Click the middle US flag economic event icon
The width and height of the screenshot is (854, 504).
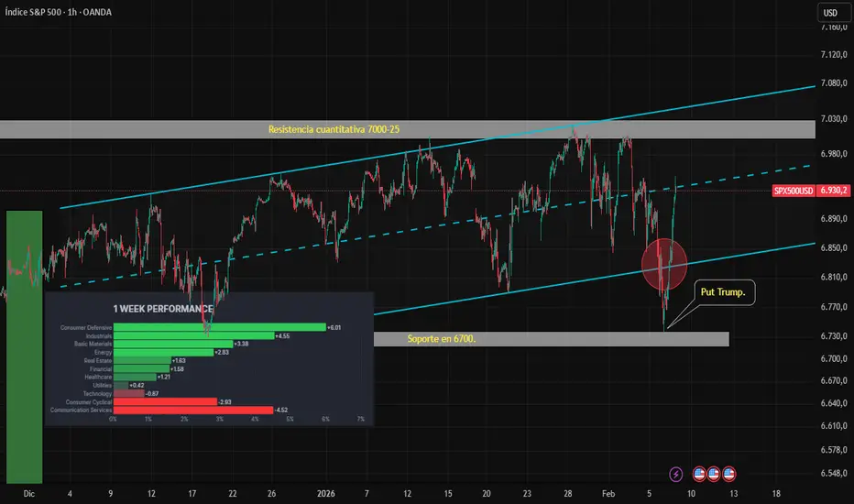(714, 474)
